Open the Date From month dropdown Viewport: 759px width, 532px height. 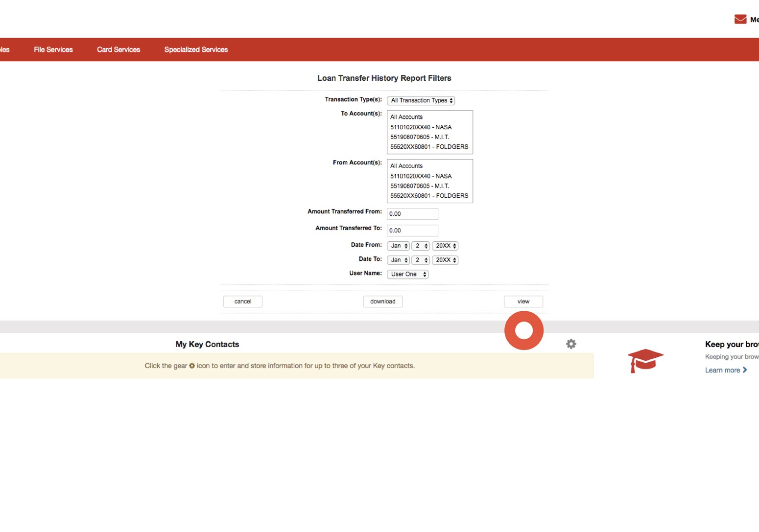(x=398, y=246)
